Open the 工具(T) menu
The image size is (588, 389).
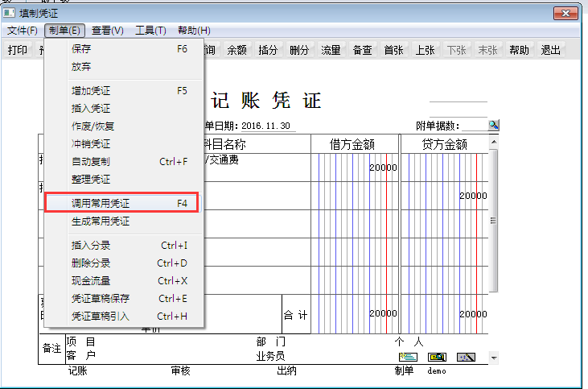click(150, 31)
